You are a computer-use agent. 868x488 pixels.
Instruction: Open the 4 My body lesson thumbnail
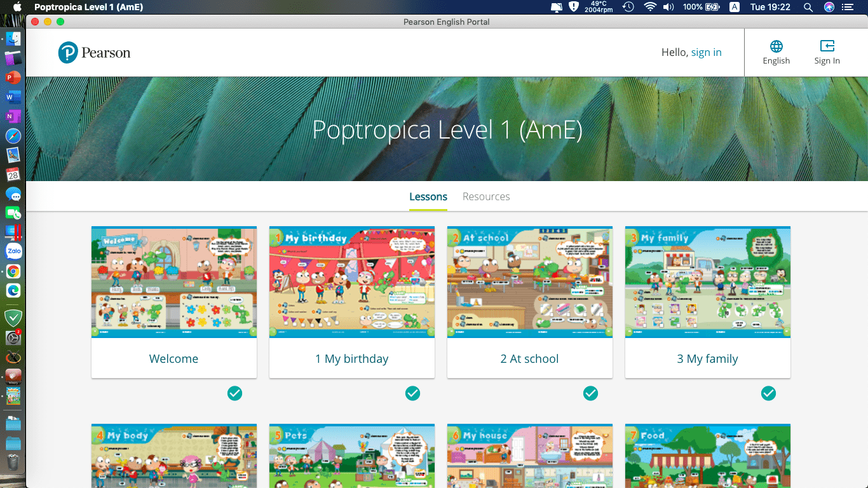pos(173,456)
